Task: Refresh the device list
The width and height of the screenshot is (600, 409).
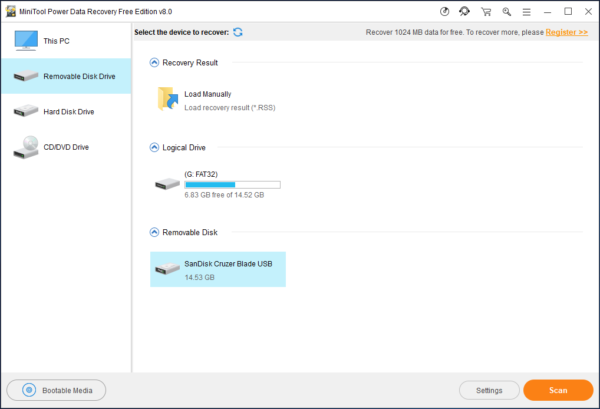Action: click(238, 32)
